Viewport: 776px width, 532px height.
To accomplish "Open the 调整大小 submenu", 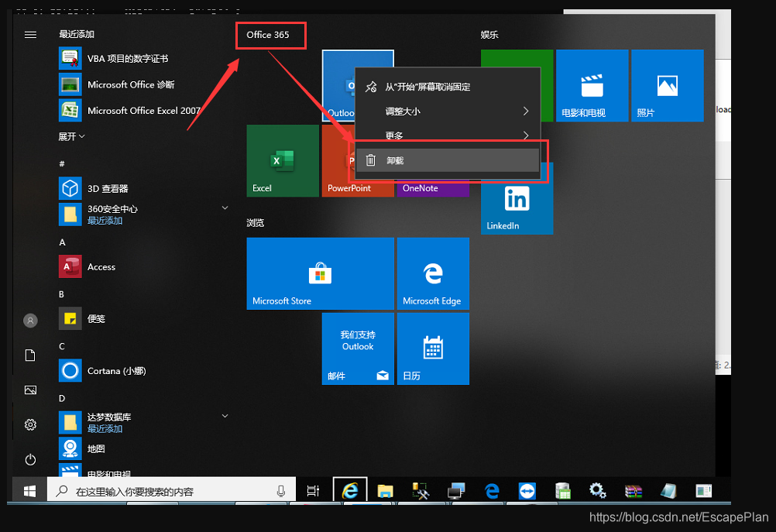I will 448,112.
